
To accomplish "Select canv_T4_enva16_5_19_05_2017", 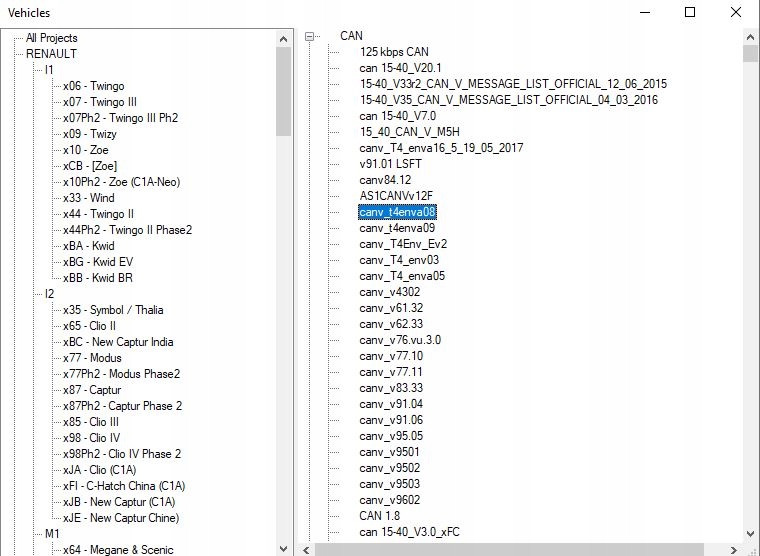I will pos(441,148).
